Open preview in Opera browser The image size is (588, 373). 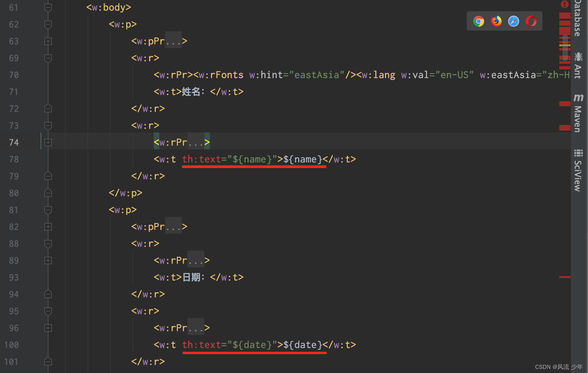click(531, 21)
